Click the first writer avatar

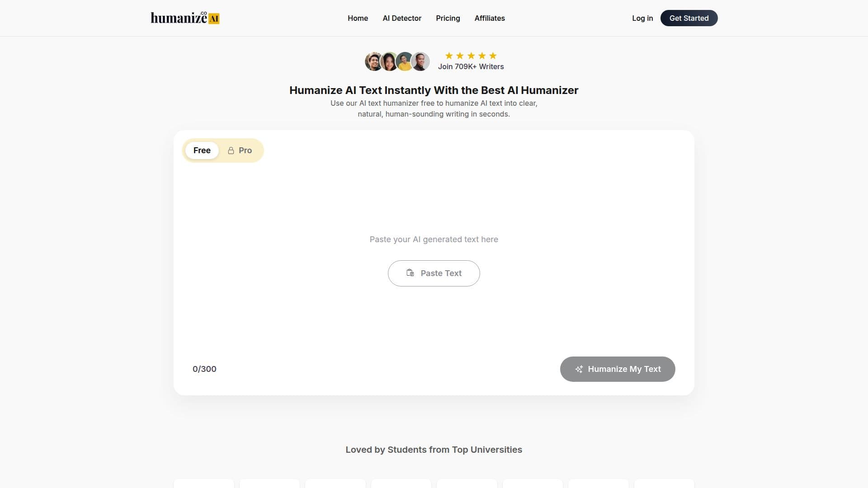pos(374,61)
